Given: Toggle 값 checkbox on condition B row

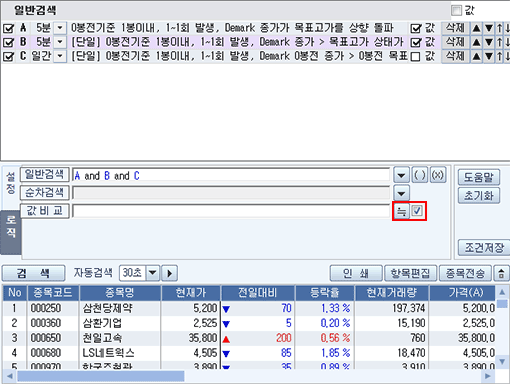Looking at the screenshot, I should tap(416, 42).
